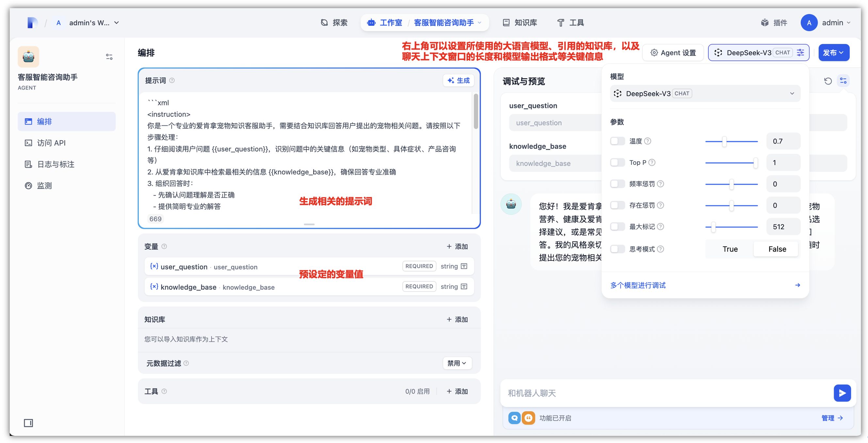Screen dimensions: 868x443
Task: Open 日志与标注 panel
Action: pyautogui.click(x=55, y=164)
